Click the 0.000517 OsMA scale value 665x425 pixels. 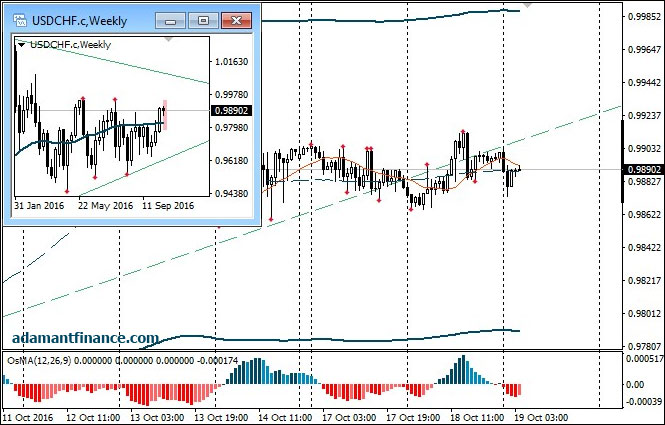click(x=645, y=359)
